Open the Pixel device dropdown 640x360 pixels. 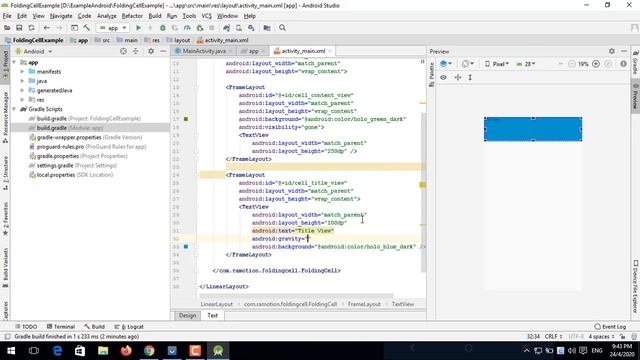click(x=497, y=64)
